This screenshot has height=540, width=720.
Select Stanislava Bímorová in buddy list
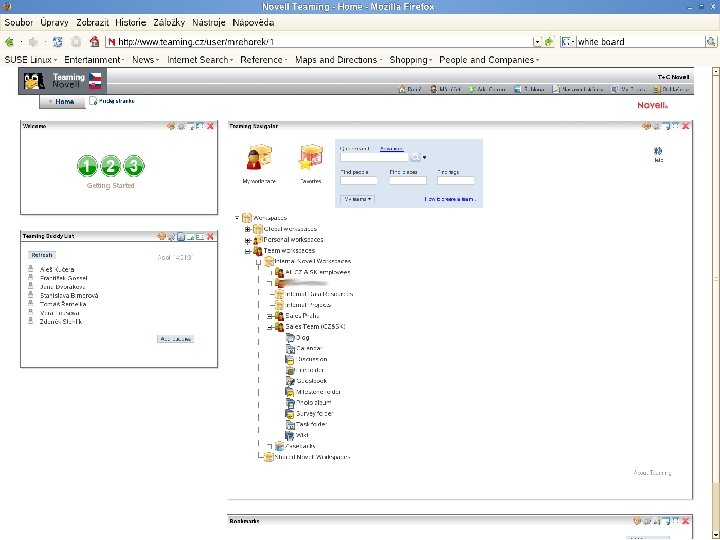coord(69,296)
